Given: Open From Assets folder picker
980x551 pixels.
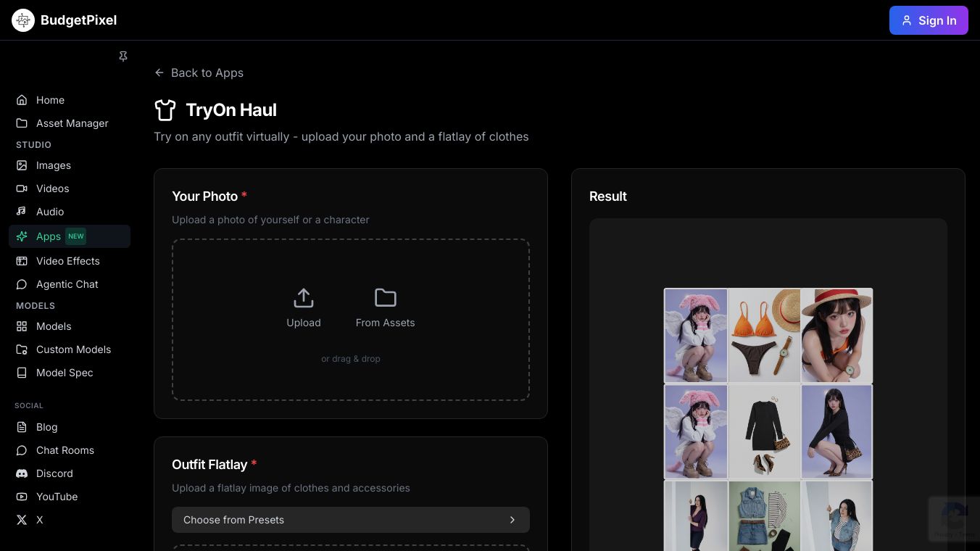Looking at the screenshot, I should coord(385,298).
